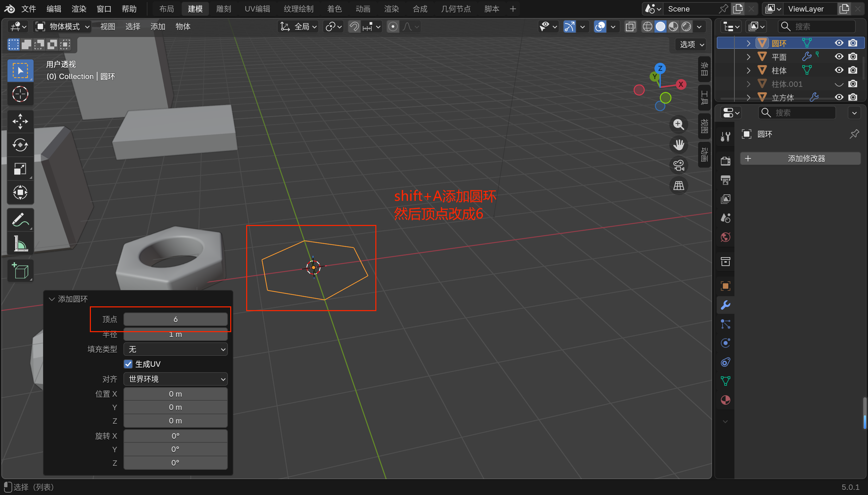Switch perspective/orthographic with grid icon
The width and height of the screenshot is (868, 495).
678,186
